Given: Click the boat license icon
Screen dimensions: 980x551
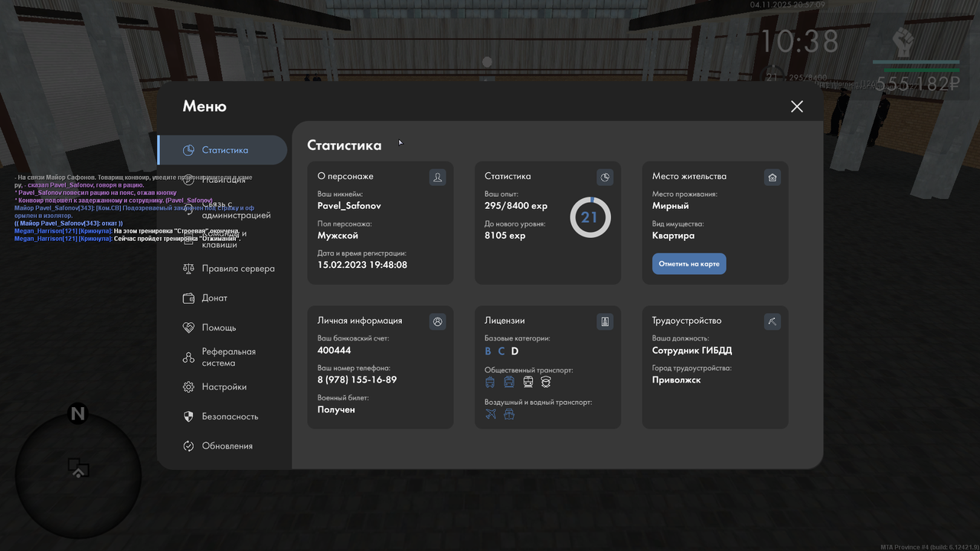Looking at the screenshot, I should coord(509,414).
